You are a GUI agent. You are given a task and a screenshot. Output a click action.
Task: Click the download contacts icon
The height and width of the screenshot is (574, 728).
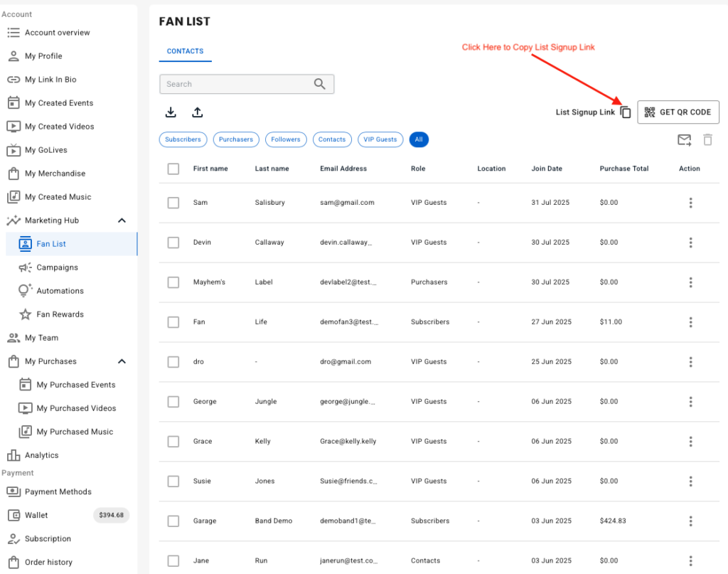pos(171,112)
